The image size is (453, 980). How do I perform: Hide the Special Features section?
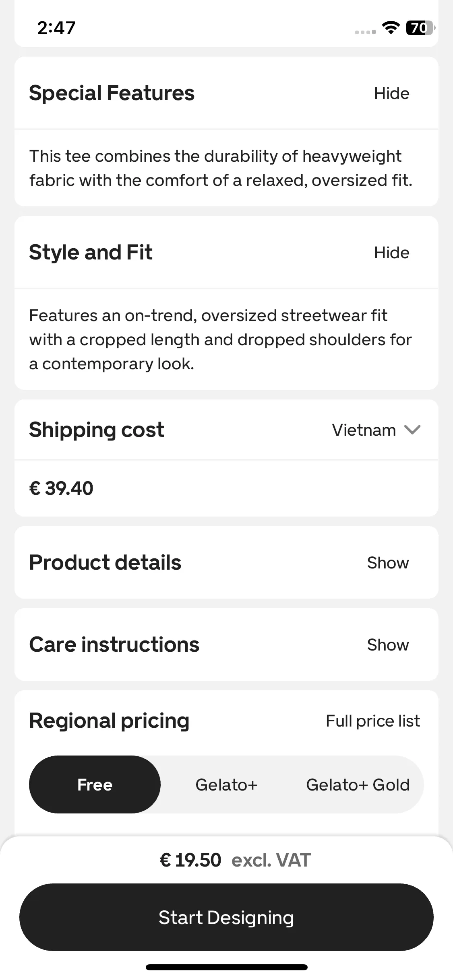[x=391, y=93]
